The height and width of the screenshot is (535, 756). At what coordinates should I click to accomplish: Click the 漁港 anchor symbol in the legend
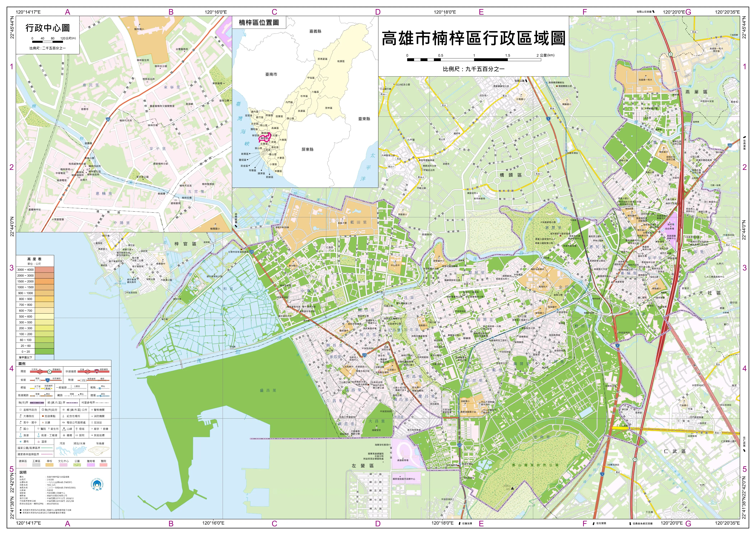20,435
